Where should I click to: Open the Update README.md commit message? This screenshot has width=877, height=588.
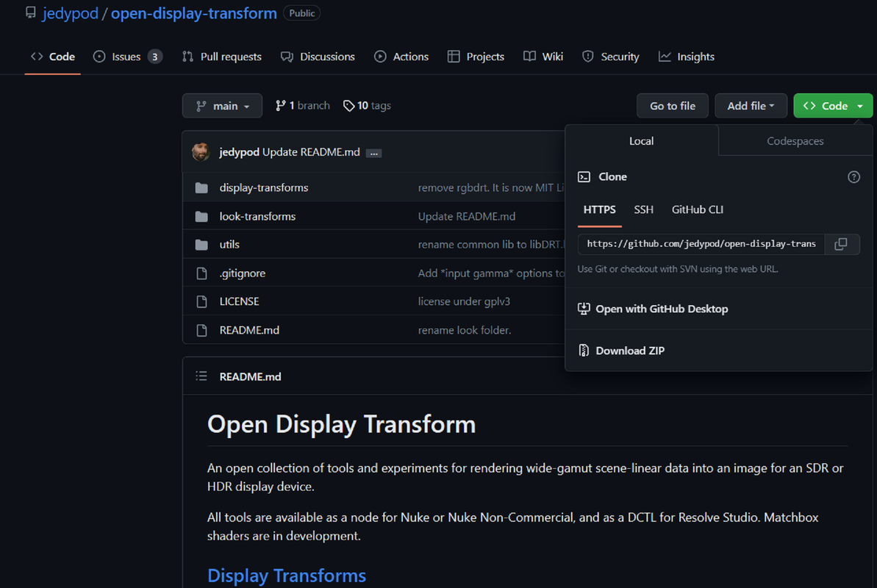point(311,152)
